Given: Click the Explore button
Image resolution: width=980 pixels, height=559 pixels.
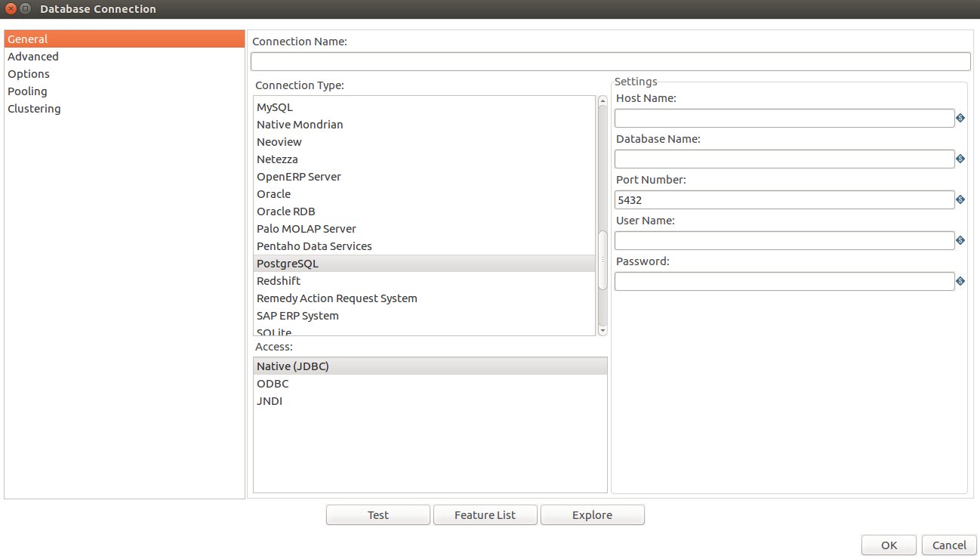Looking at the screenshot, I should coord(592,515).
